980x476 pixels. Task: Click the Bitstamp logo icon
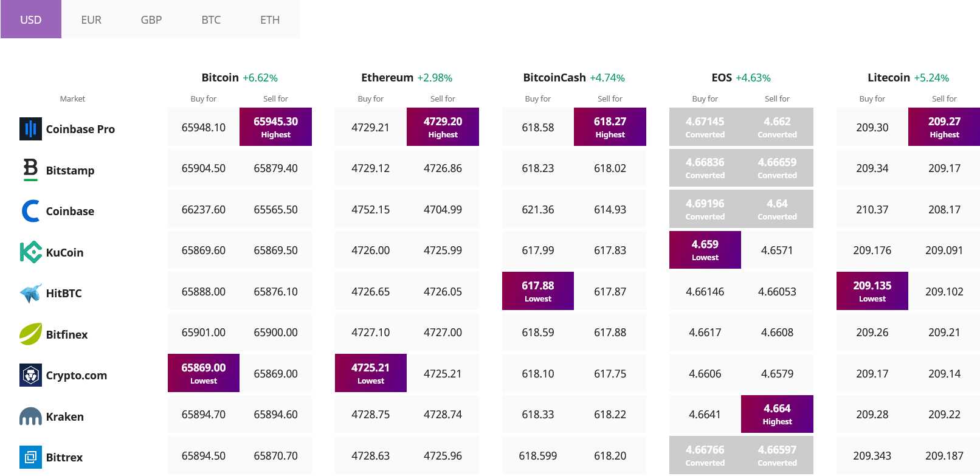30,170
